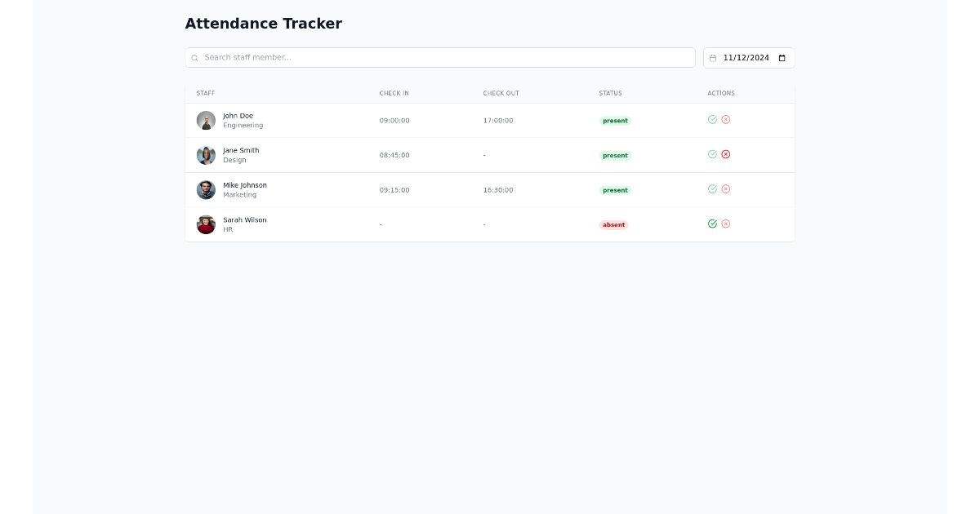The image size is (980, 514).
Task: Click inside the staff search field
Action: (x=440, y=57)
